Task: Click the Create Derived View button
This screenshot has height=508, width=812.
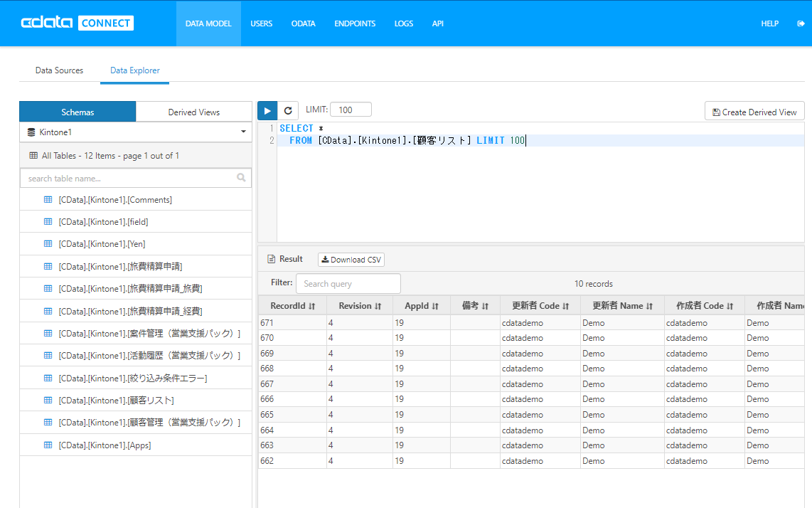Action: tap(754, 112)
